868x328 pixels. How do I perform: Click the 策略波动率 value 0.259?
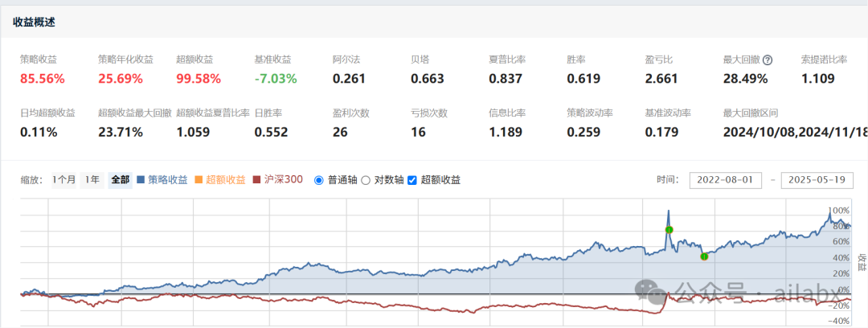tap(583, 132)
